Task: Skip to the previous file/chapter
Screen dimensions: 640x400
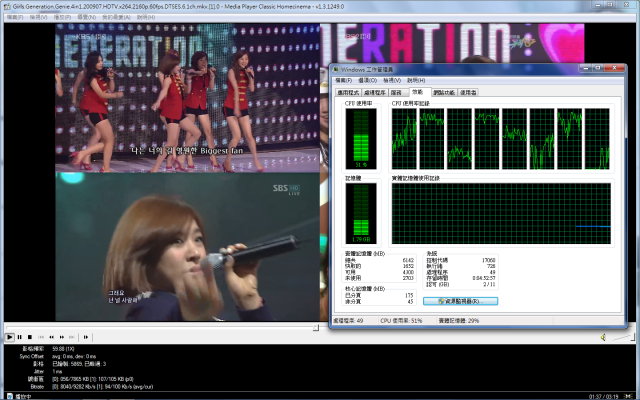Action: pyautogui.click(x=41, y=337)
